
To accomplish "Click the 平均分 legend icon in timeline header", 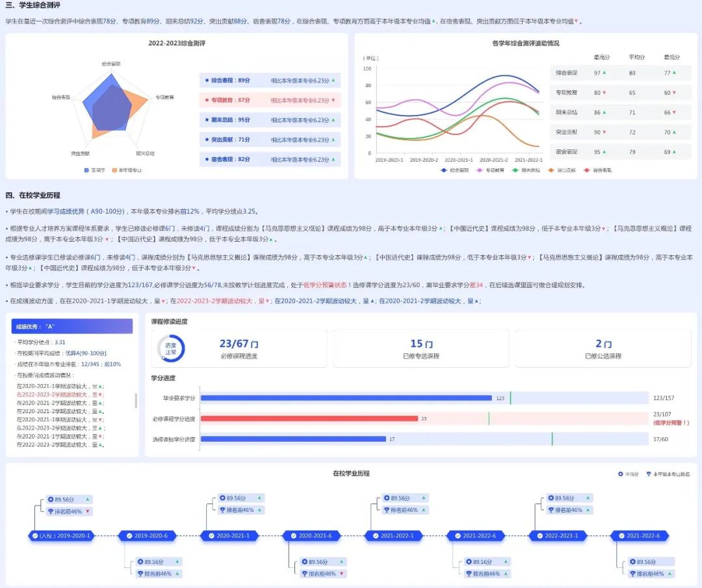I will point(620,474).
